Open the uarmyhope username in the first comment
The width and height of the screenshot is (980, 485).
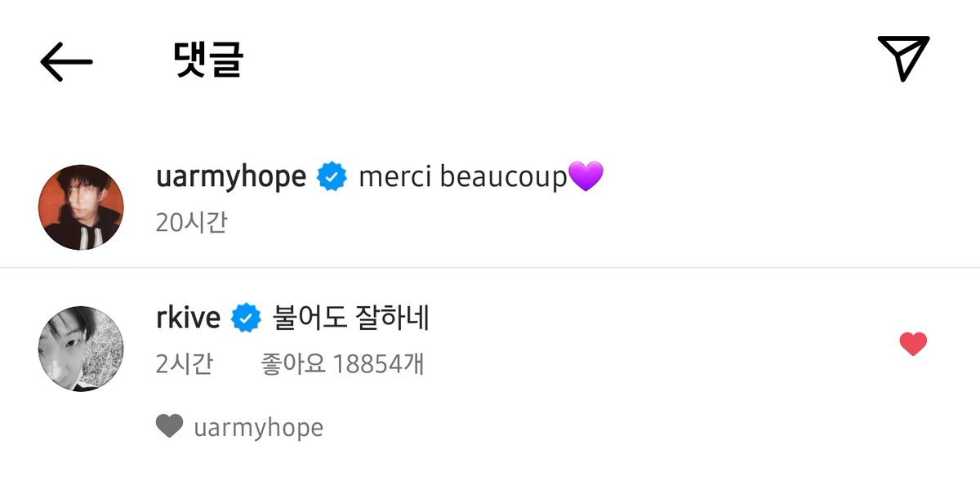(231, 177)
